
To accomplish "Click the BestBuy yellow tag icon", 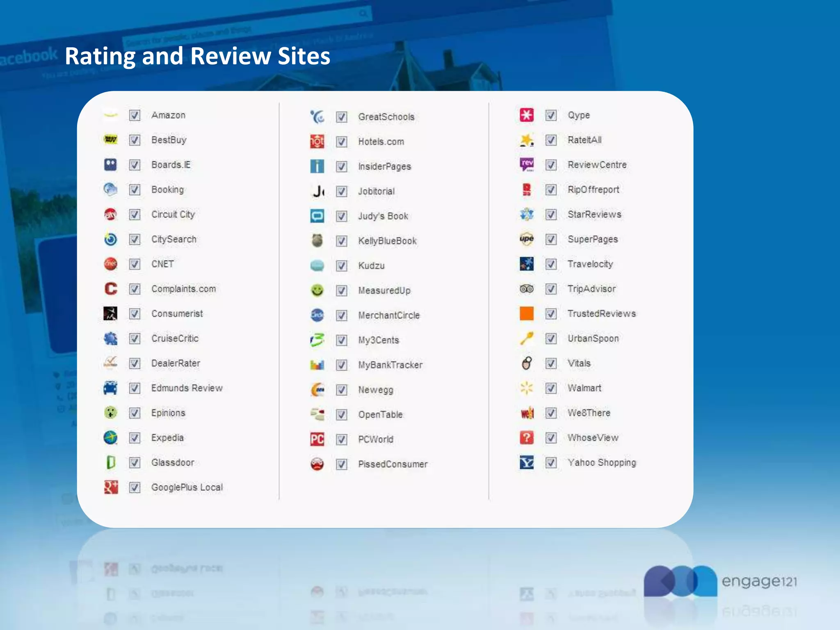I will pyautogui.click(x=110, y=140).
